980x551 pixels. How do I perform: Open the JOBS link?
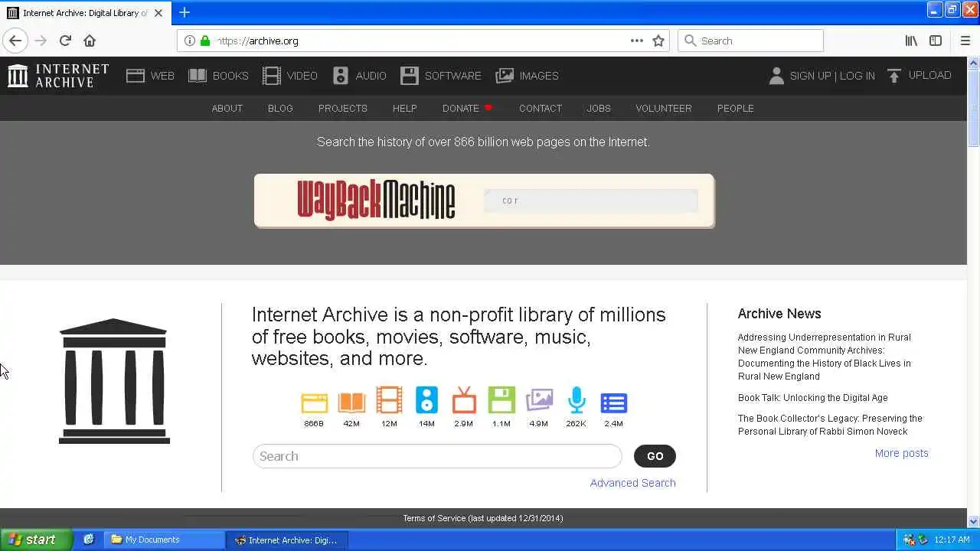point(599,109)
